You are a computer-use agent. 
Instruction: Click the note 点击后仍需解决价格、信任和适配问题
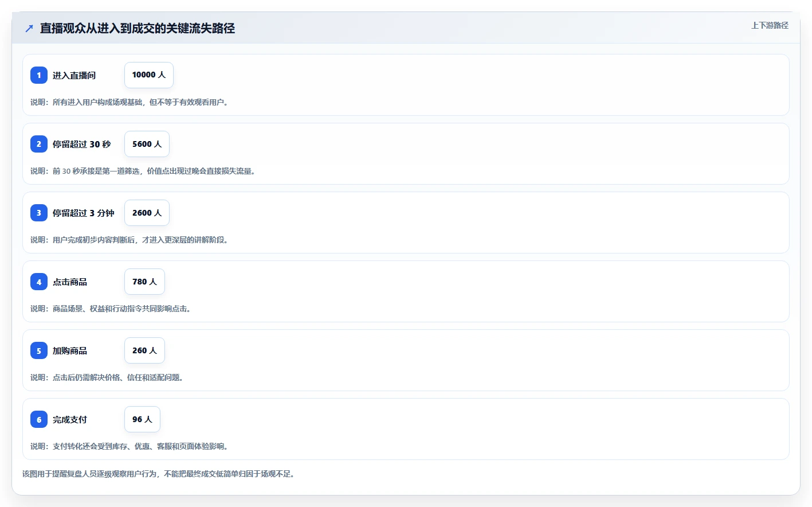pos(108,377)
